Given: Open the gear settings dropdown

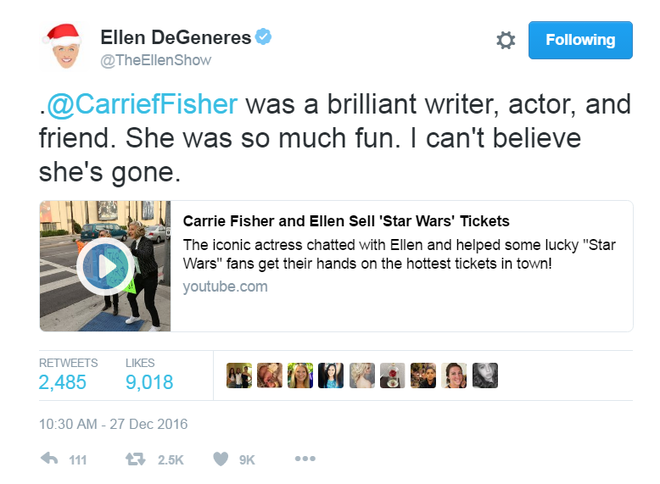Looking at the screenshot, I should [506, 41].
